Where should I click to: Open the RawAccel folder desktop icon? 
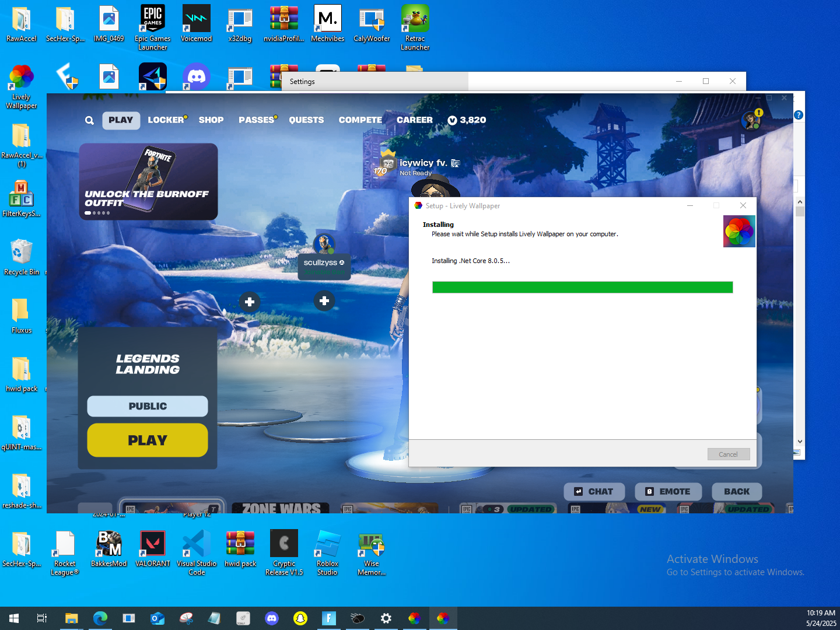pyautogui.click(x=21, y=24)
